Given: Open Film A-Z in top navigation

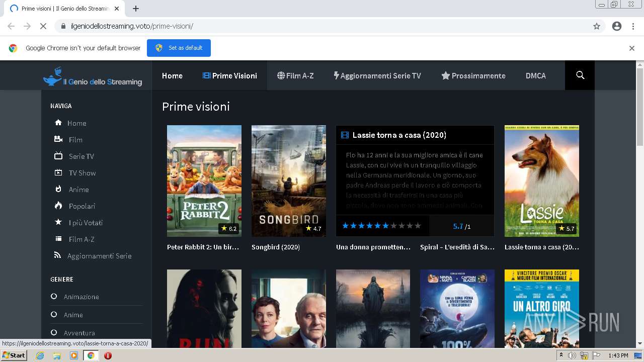Looking at the screenshot, I should [295, 75].
